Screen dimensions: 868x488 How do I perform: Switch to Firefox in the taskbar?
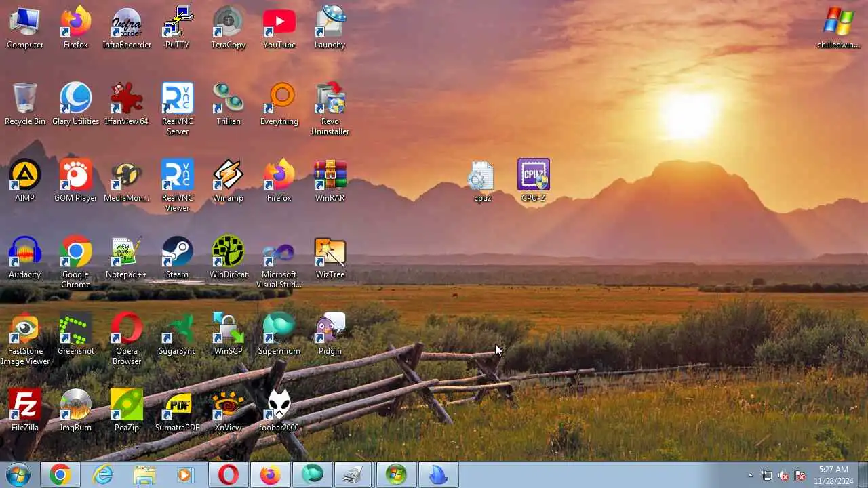pos(271,475)
